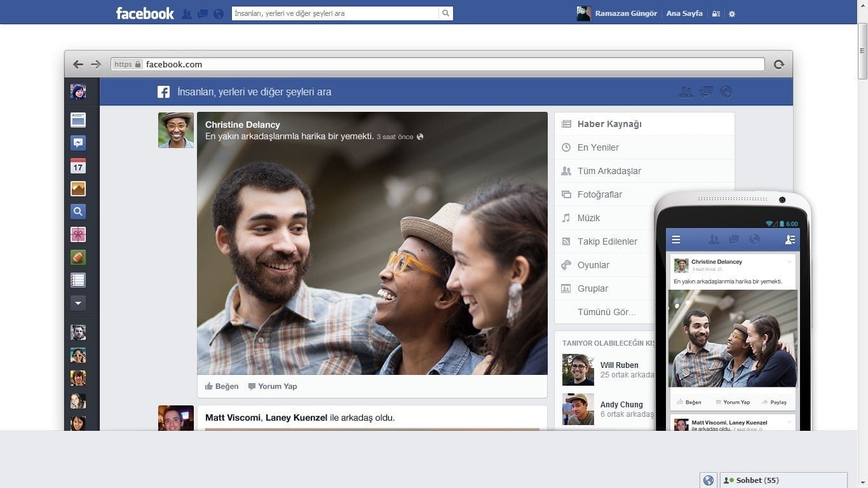Go to Ana Sayfa
The height and width of the screenshot is (488, 868).
(x=684, y=13)
